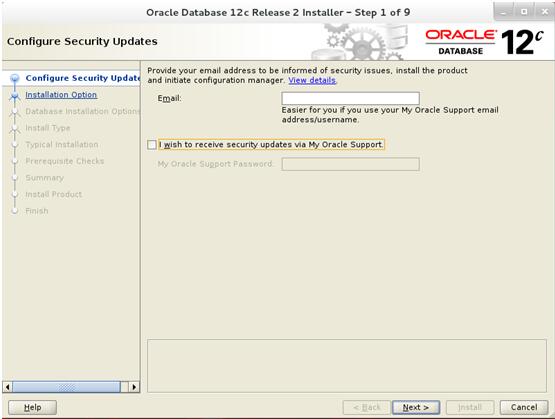This screenshot has height=419, width=555.
Task: Close the installer window
Action: 545,12
